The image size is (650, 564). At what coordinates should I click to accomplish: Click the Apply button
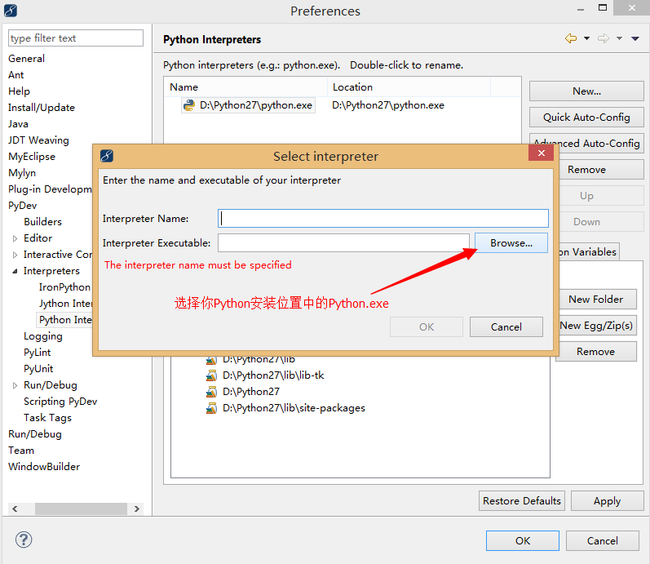(x=607, y=501)
